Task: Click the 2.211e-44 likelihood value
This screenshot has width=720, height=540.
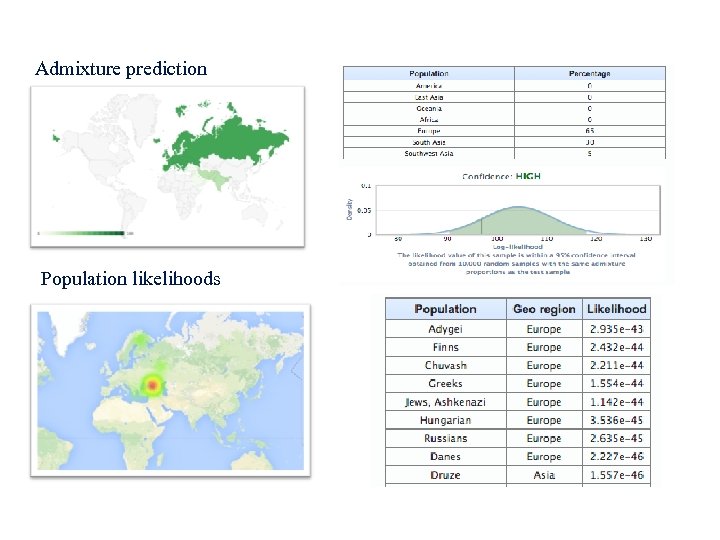Action: [617, 366]
